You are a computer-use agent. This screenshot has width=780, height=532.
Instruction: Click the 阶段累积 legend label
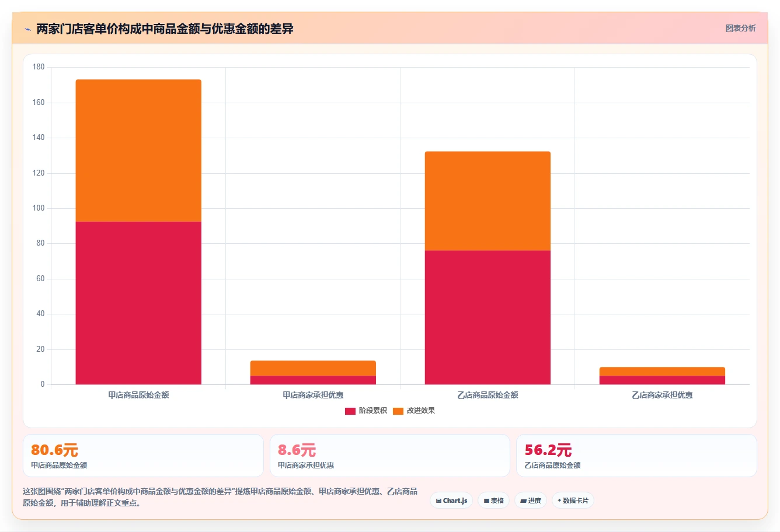coord(372,411)
